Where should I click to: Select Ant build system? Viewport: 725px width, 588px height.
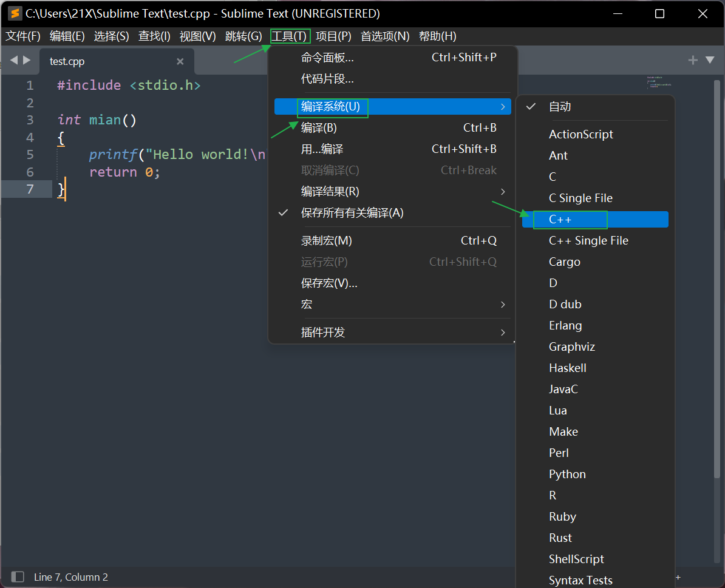(595, 156)
